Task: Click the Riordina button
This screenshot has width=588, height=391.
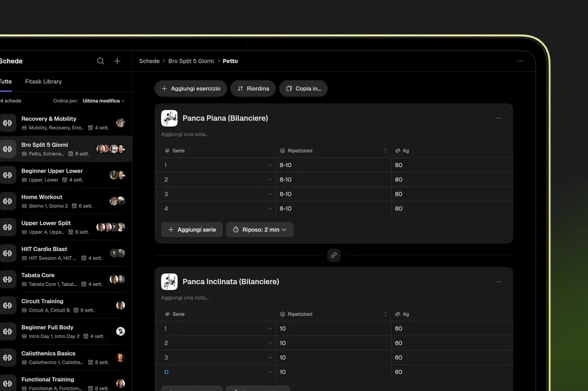Action: tap(253, 89)
